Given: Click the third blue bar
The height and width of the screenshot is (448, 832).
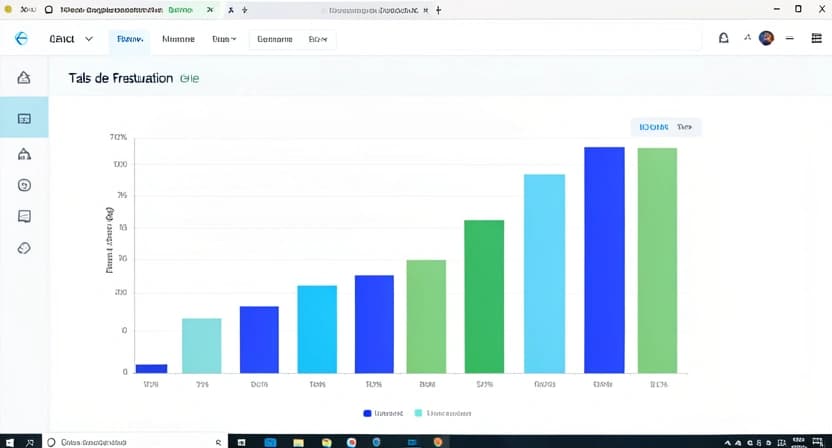Looking at the screenshot, I should pyautogui.click(x=259, y=340).
